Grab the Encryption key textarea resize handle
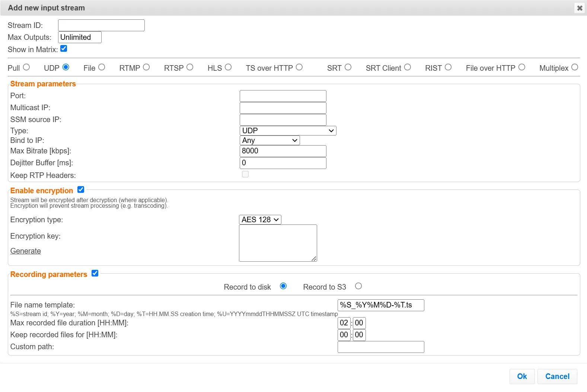The width and height of the screenshot is (587, 392). [x=314, y=259]
